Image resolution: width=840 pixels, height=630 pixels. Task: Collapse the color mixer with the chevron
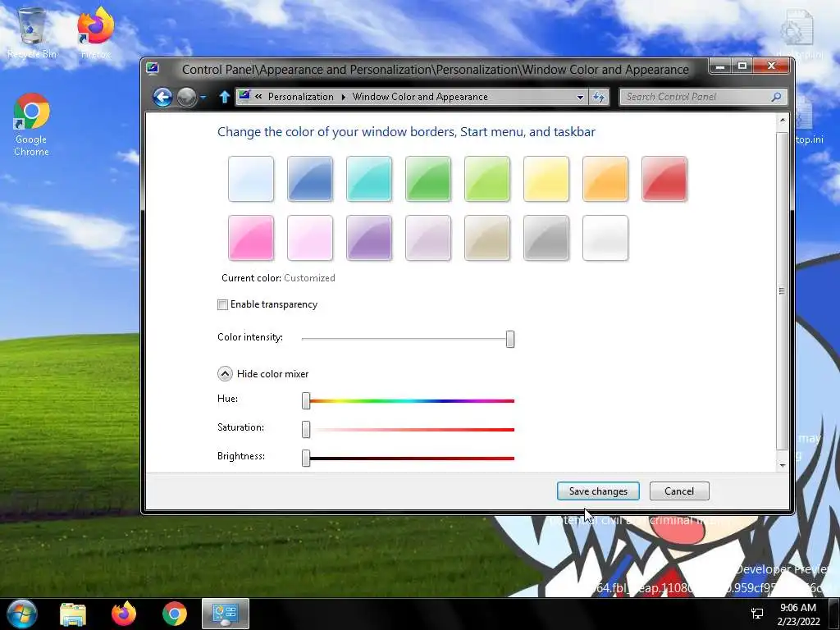[x=225, y=374]
